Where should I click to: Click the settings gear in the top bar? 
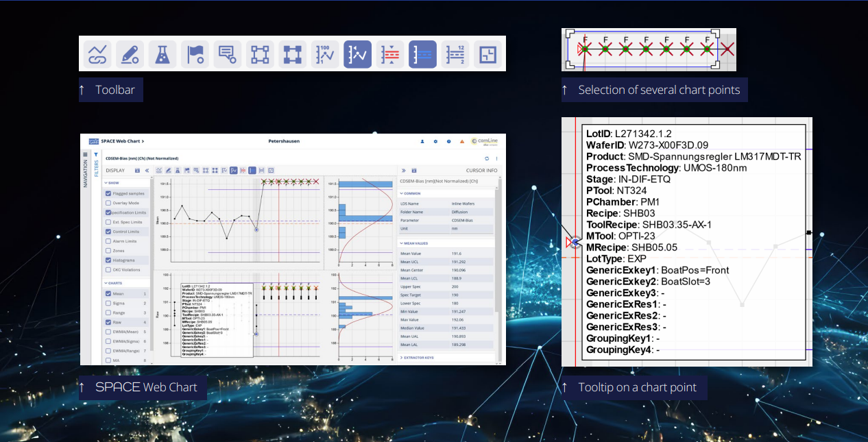435,140
